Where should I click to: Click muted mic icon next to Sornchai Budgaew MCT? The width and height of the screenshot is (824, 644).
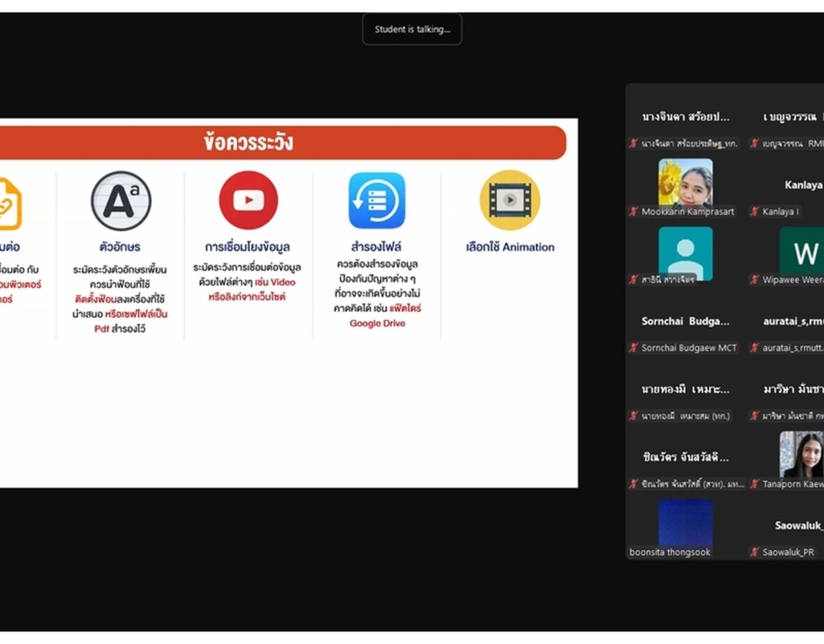click(633, 348)
